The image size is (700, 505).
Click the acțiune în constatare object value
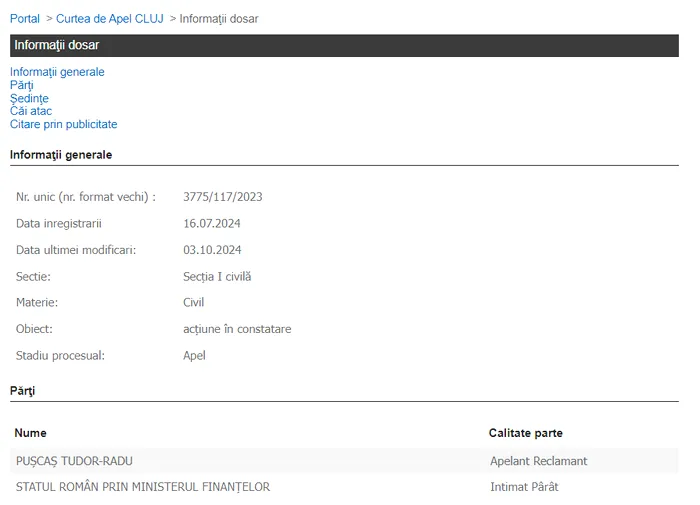[x=237, y=329]
